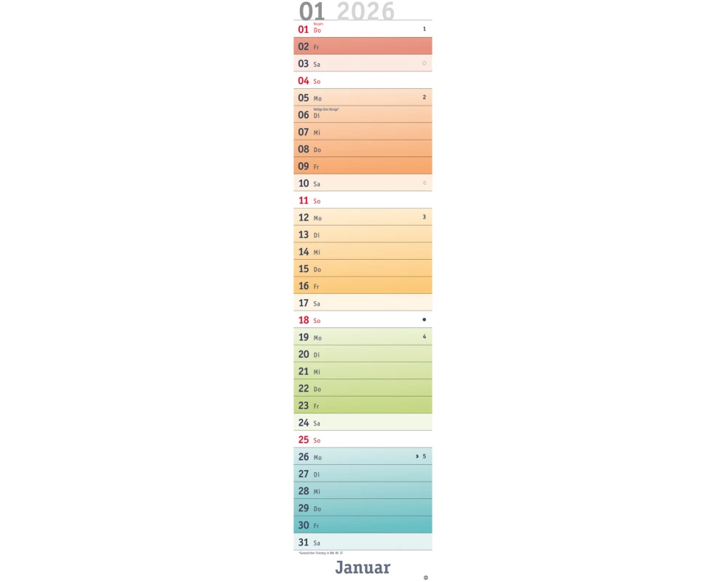Viewport: 728px width, 582px height.
Task: Select the red 02 Fr day row
Action: coord(363,47)
